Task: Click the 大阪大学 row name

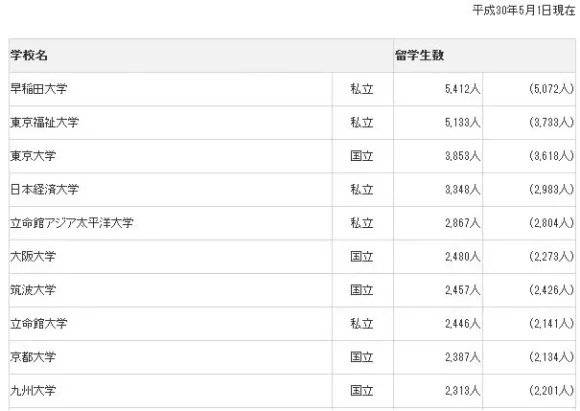Action: 33,256
